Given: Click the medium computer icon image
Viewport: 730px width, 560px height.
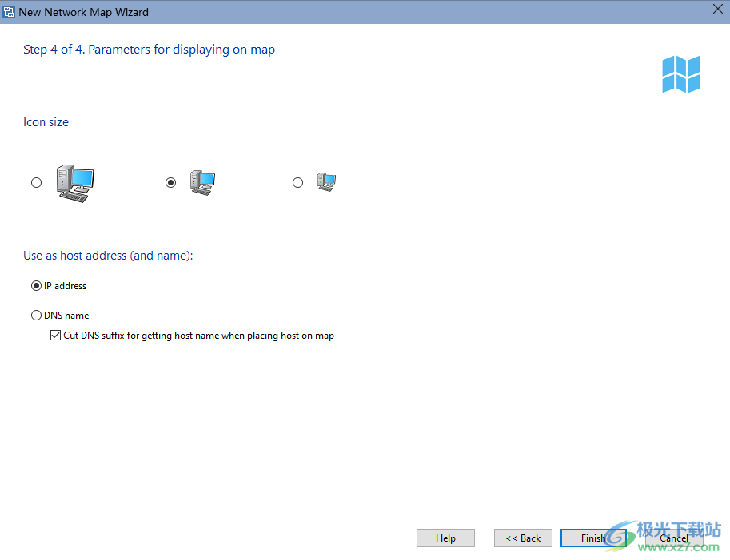Looking at the screenshot, I should click(202, 183).
